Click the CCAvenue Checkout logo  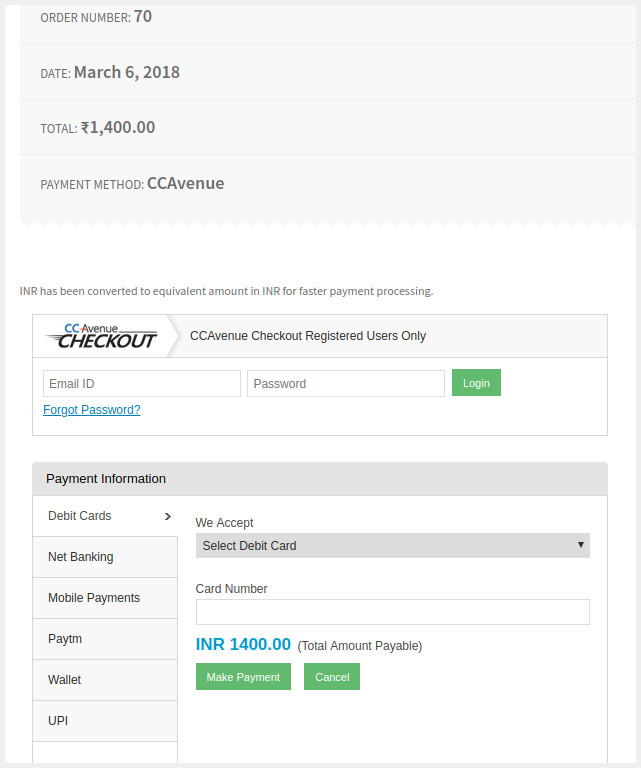[101, 336]
